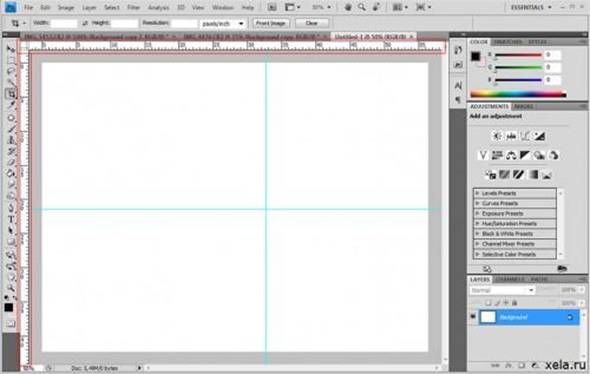Toggle expanded view of Adjustments panel
The width and height of the screenshot is (590, 374).
point(487,269)
